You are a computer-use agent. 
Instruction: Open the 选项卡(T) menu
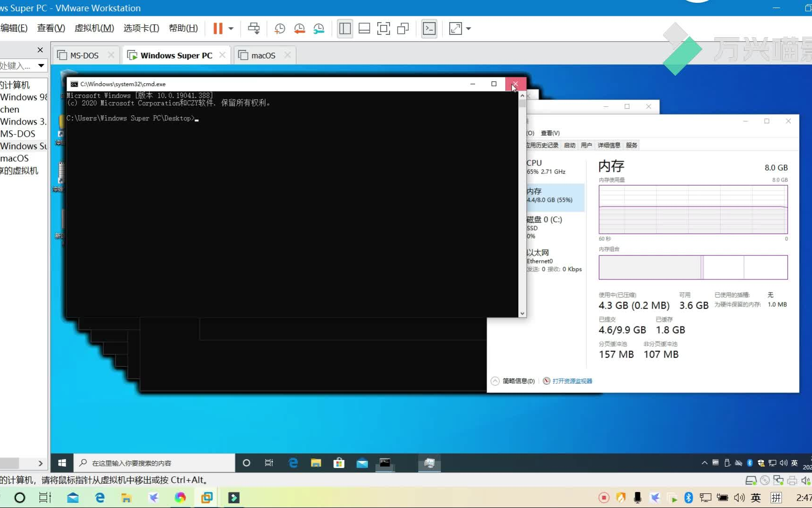coord(141,28)
